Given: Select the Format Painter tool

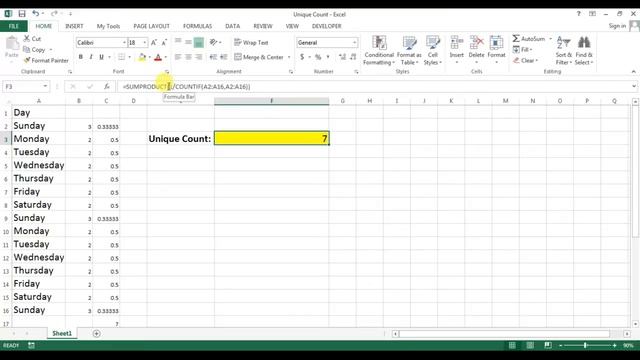Looking at the screenshot, I should click(x=46, y=60).
